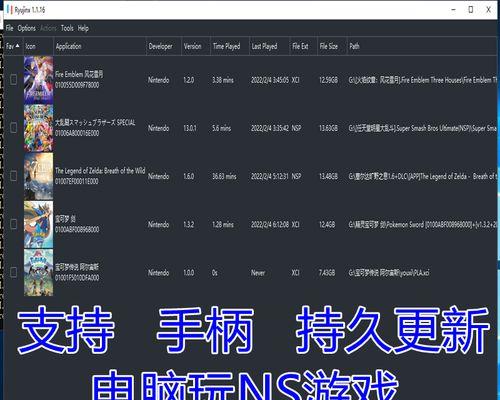The image size is (500, 400).
Task: Toggle favorite checkbox for 宝可梦 剑
Action: [14, 224]
